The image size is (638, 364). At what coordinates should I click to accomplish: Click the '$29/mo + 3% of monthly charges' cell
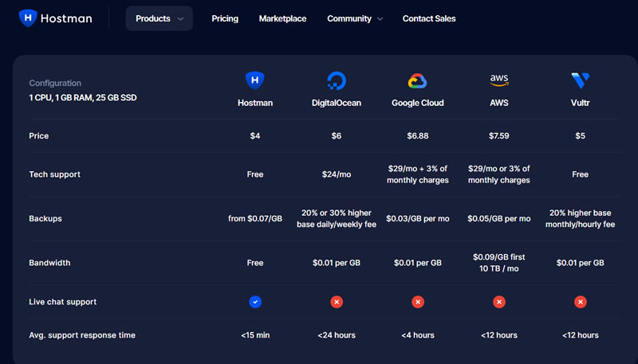418,174
